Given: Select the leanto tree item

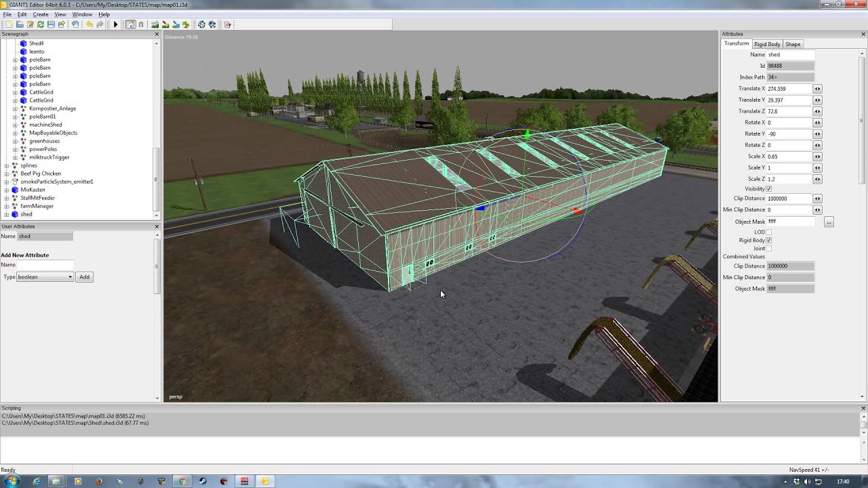Looking at the screenshot, I should [37, 52].
